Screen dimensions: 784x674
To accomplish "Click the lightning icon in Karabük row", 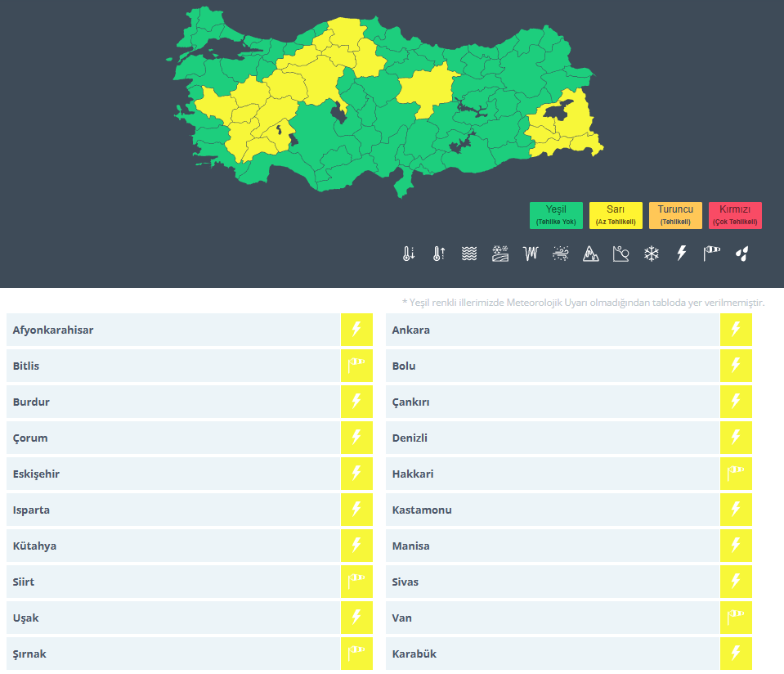I will [736, 654].
